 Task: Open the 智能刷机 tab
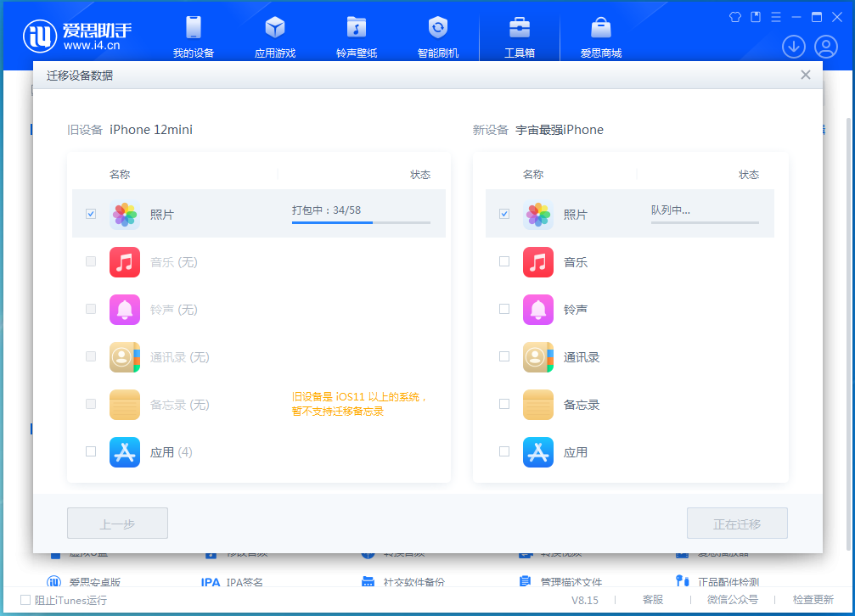point(438,37)
